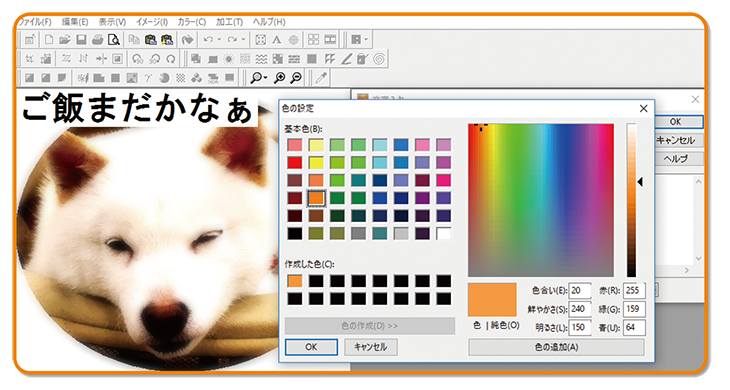
Task: Save the image with the floppy icon
Action: pyautogui.click(x=81, y=40)
